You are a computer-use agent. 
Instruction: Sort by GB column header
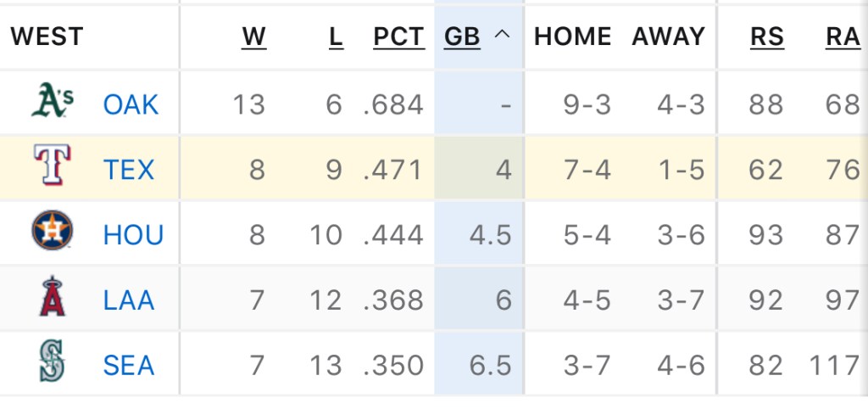pos(462,36)
